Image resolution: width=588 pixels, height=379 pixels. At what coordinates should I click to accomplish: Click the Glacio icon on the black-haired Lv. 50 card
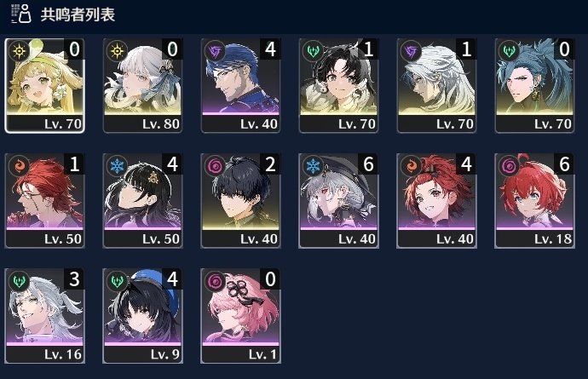(x=117, y=165)
